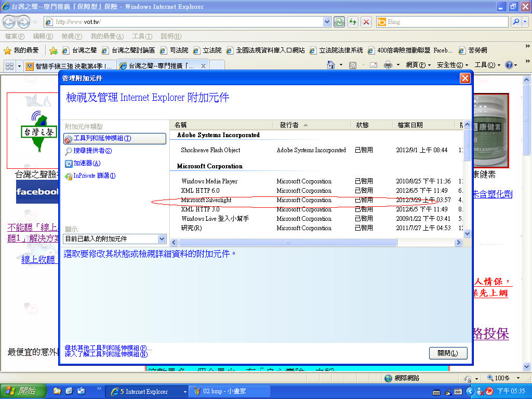532x399 pixels.
Task: Click the RSS feeds icon in command bar
Action: tap(353, 65)
